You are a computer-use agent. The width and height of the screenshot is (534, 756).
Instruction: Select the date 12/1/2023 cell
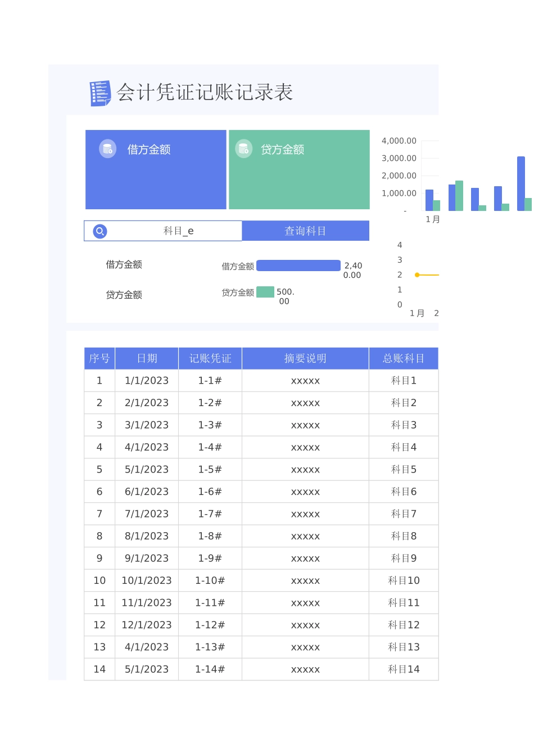point(147,624)
